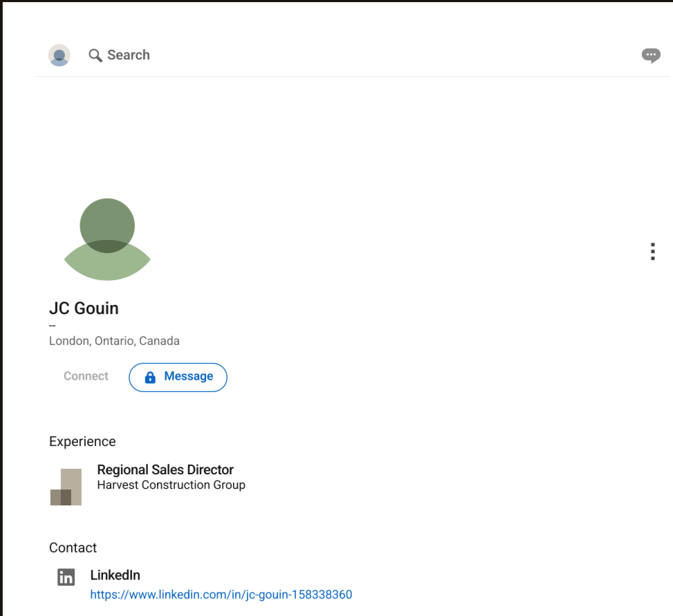Click the lock icon inside Message button
This screenshot has height=616, width=673.
coord(150,377)
